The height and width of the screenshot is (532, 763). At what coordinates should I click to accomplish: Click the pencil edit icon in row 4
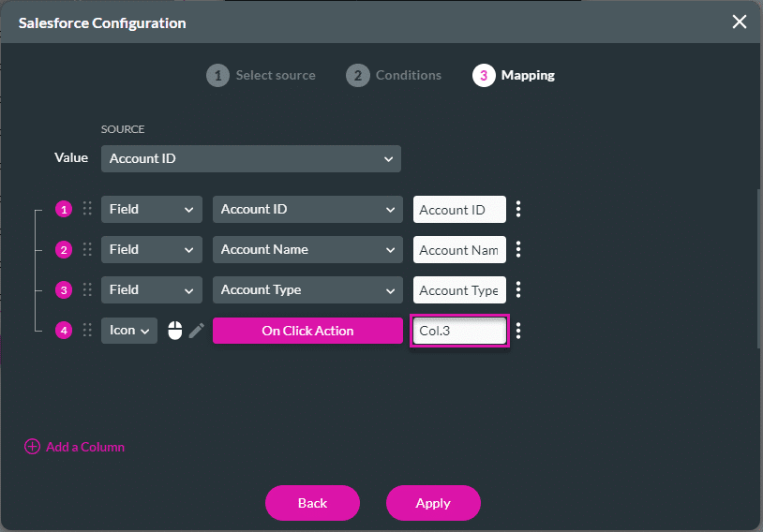pos(196,331)
